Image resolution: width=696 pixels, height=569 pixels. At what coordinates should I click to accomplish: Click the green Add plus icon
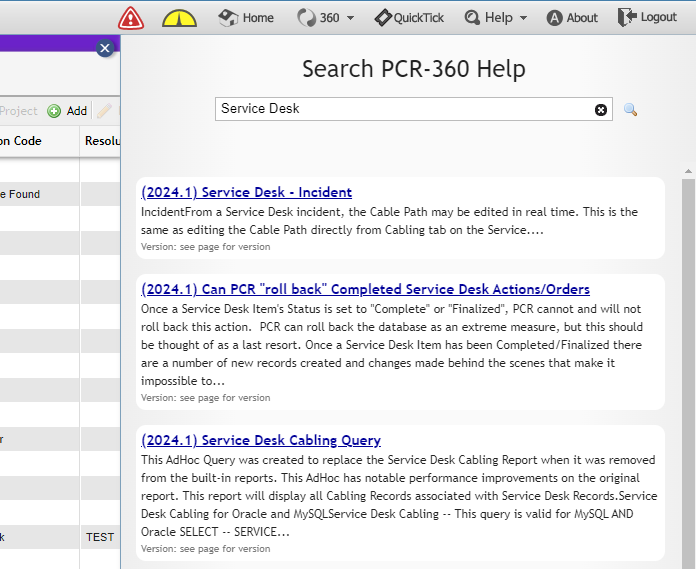click(54, 111)
